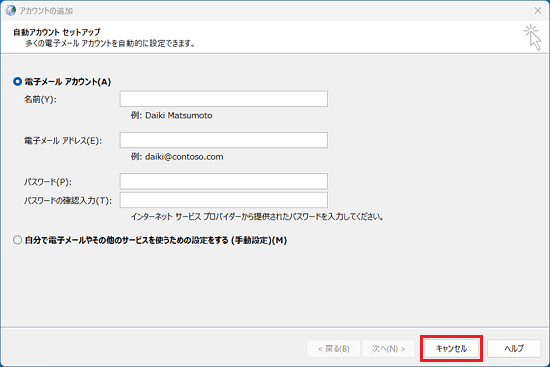
Task: Click the 電子メール アドレス(E) input field
Action: click(x=224, y=140)
